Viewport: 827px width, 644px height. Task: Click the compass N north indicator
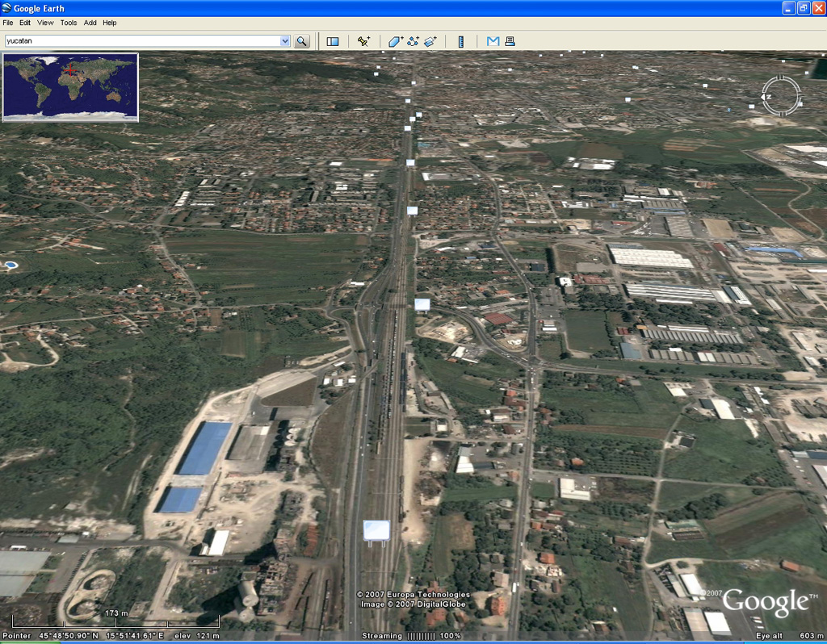tap(769, 97)
